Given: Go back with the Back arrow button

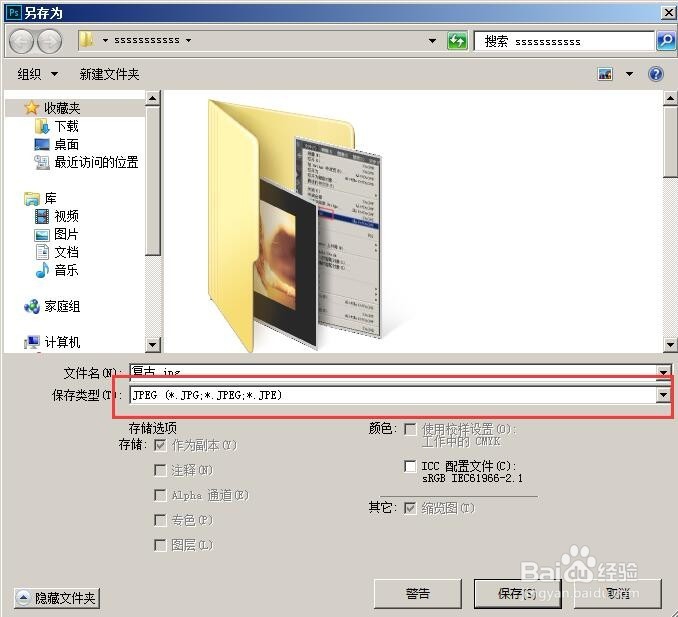Looking at the screenshot, I should coord(21,41).
